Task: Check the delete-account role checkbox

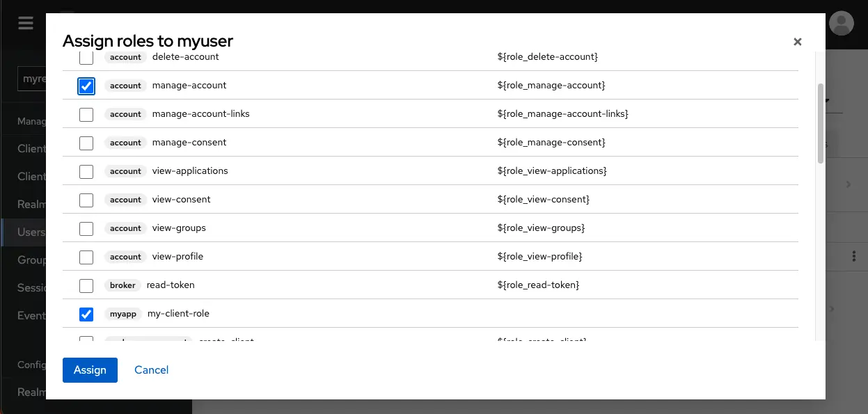Action: (x=86, y=56)
